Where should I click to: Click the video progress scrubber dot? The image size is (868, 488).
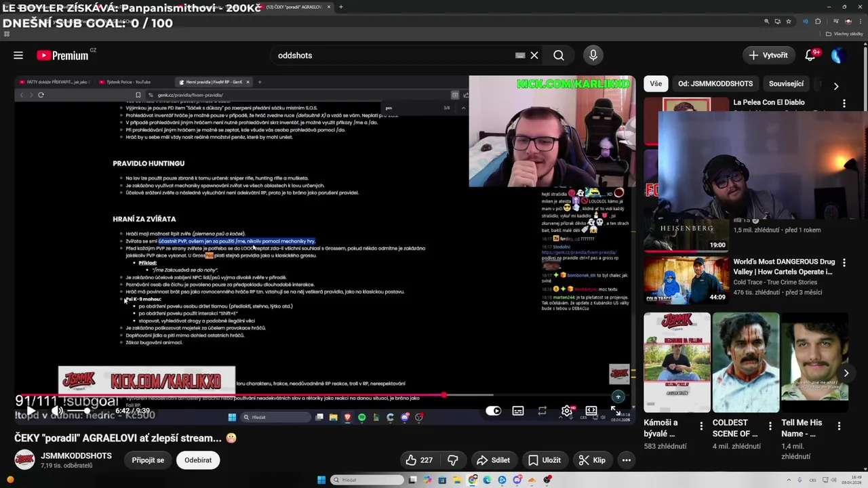click(444, 394)
